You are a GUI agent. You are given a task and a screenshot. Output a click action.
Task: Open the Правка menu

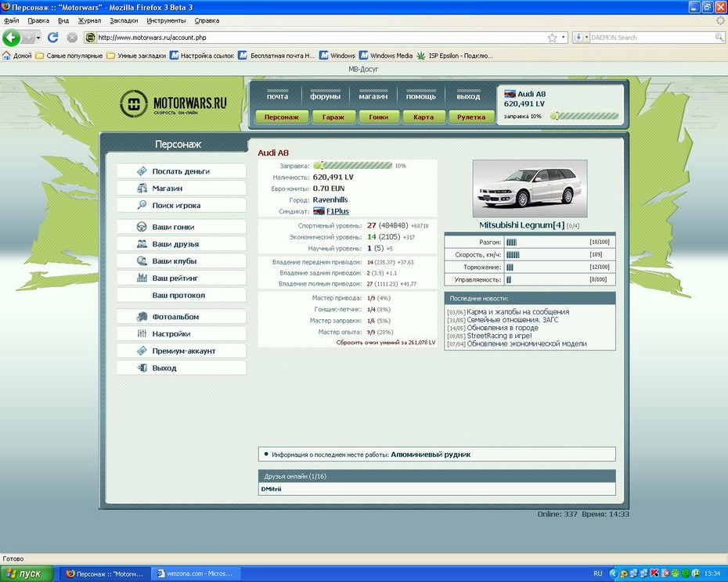38,20
